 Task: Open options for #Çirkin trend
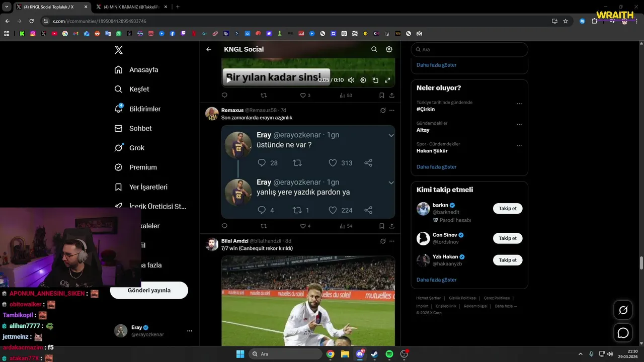(519, 104)
